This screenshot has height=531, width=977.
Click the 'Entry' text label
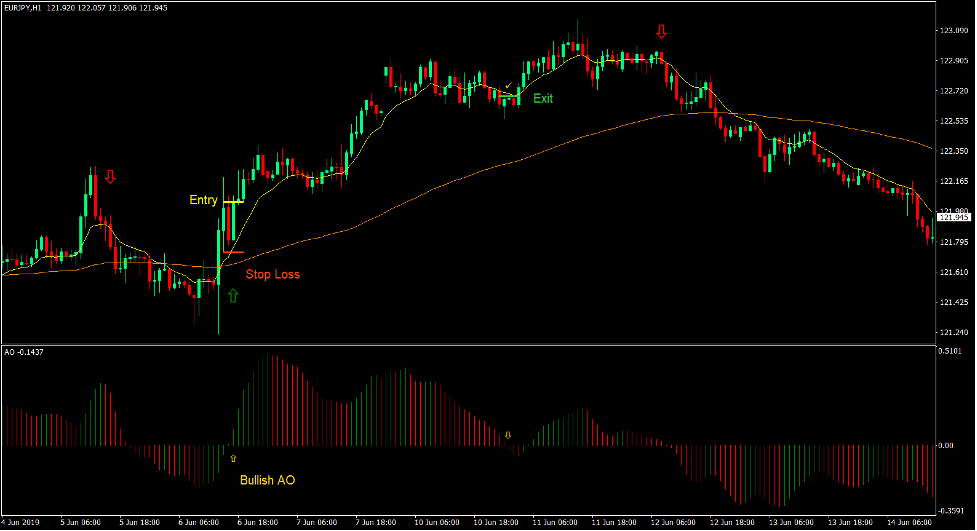click(203, 201)
